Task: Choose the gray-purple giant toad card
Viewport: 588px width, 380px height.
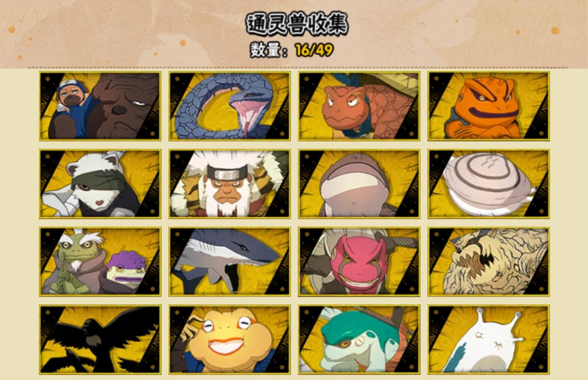Action: pyautogui.click(x=359, y=184)
